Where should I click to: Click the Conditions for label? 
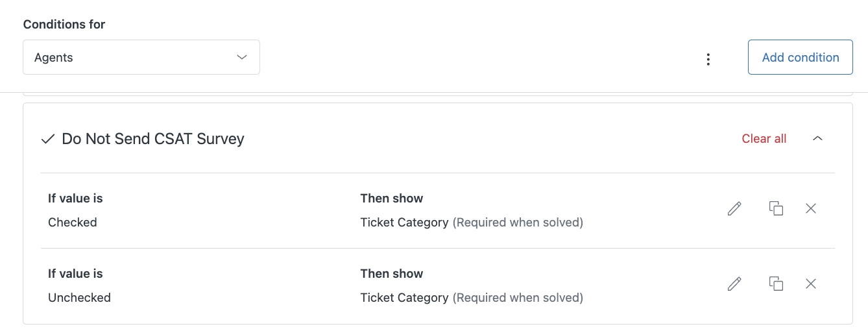[64, 25]
